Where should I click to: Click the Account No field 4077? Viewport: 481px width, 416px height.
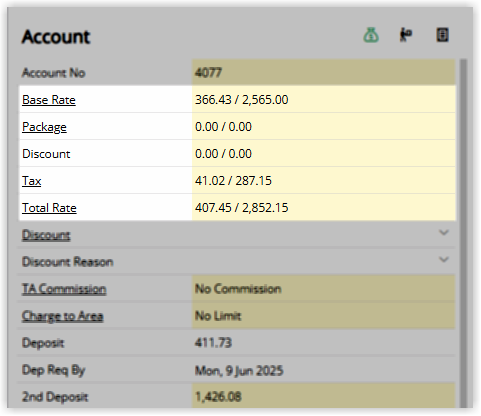323,72
